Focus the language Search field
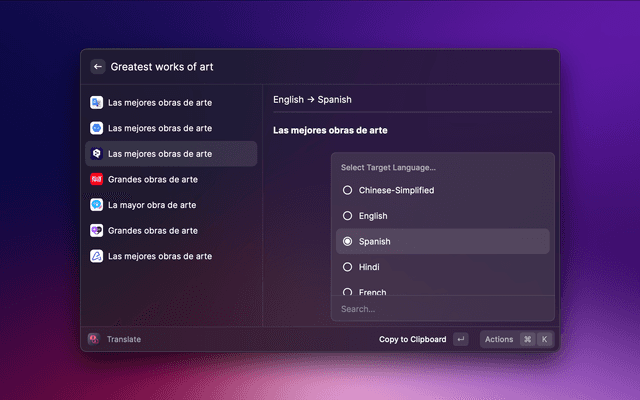640x400 pixels. [442, 309]
